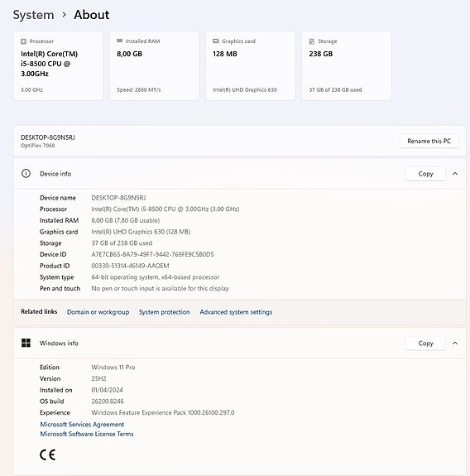470x476 pixels.
Task: Open System protection link
Action: (x=164, y=312)
